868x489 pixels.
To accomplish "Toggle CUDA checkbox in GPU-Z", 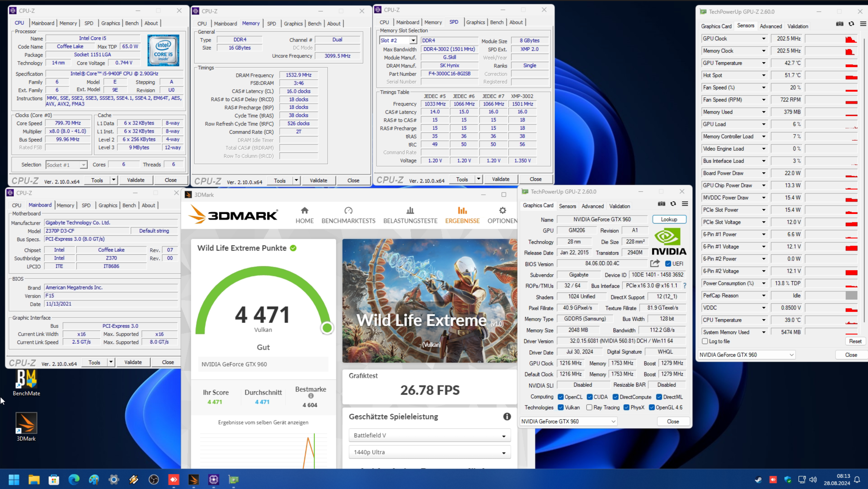I will [x=590, y=397].
